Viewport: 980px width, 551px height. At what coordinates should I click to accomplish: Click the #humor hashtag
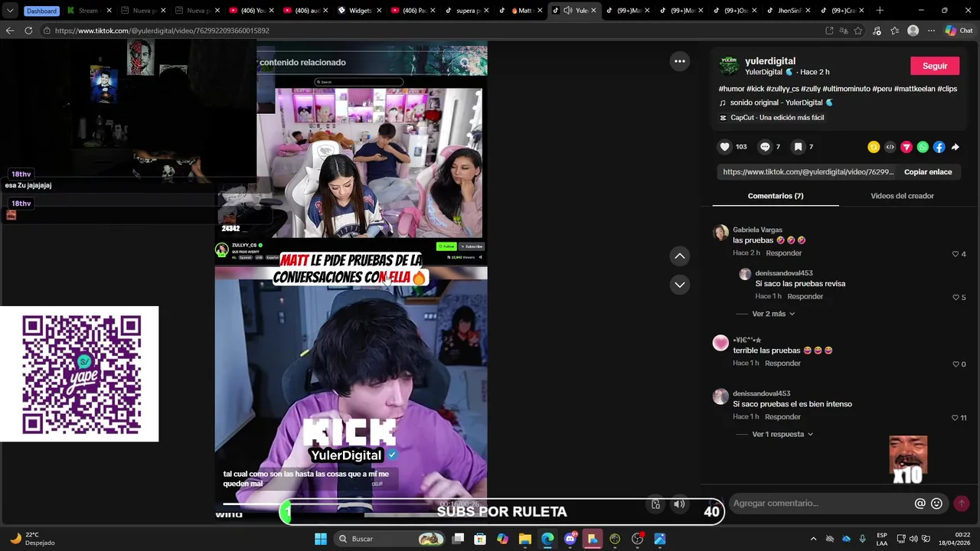[x=731, y=89]
